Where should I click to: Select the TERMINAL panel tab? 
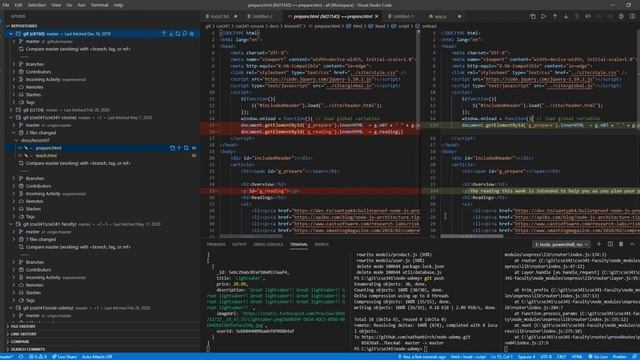(299, 244)
